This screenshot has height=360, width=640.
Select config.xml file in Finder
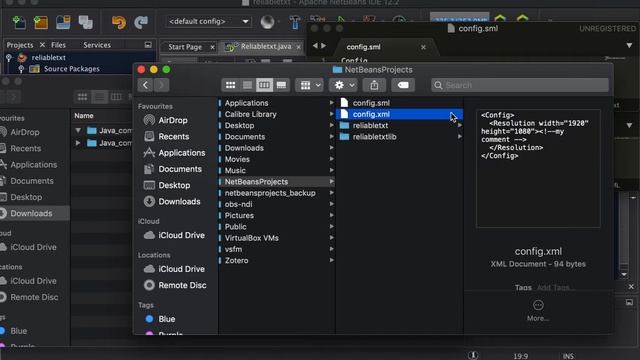point(399,114)
